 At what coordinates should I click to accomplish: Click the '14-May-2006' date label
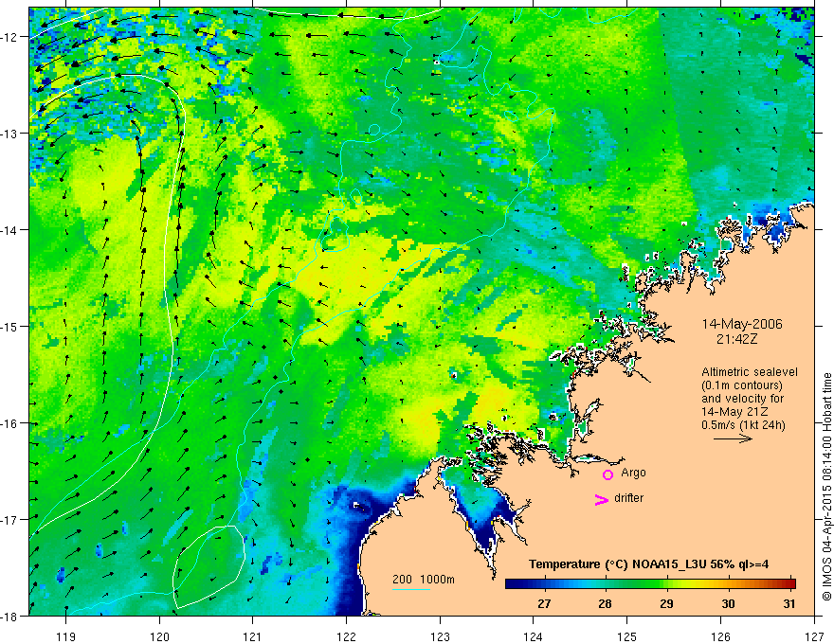pyautogui.click(x=742, y=324)
